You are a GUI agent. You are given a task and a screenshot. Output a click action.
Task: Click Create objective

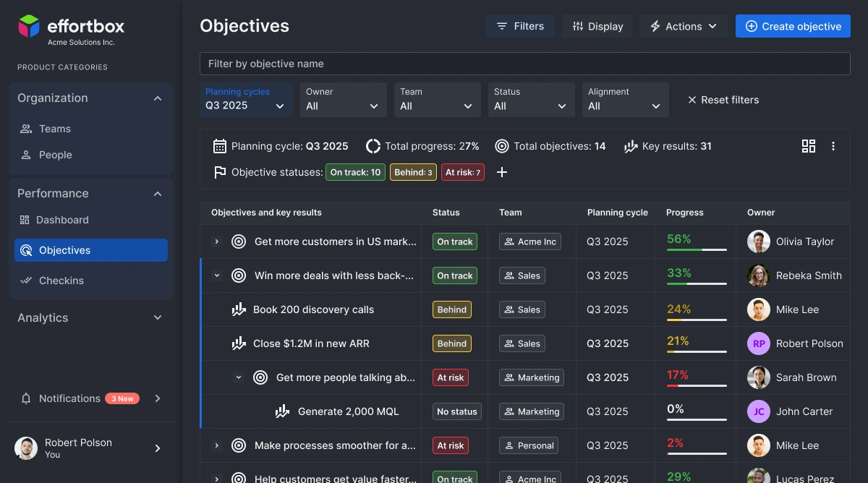[x=793, y=26]
